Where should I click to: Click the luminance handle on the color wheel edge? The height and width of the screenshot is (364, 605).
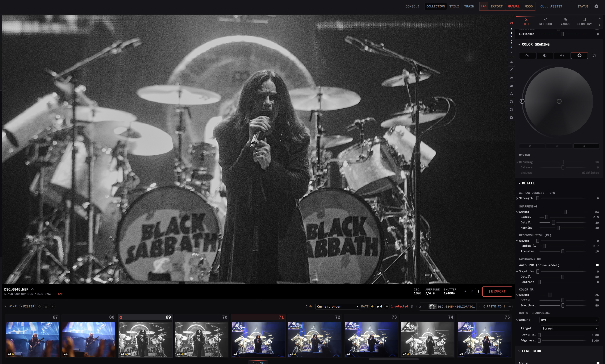click(x=522, y=101)
